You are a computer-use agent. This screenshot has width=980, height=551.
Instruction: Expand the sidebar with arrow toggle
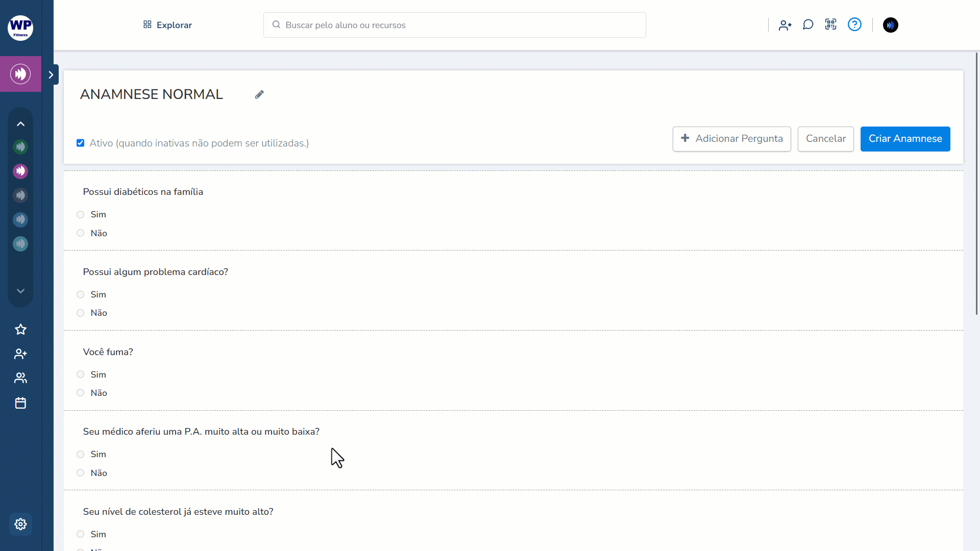pos(51,75)
